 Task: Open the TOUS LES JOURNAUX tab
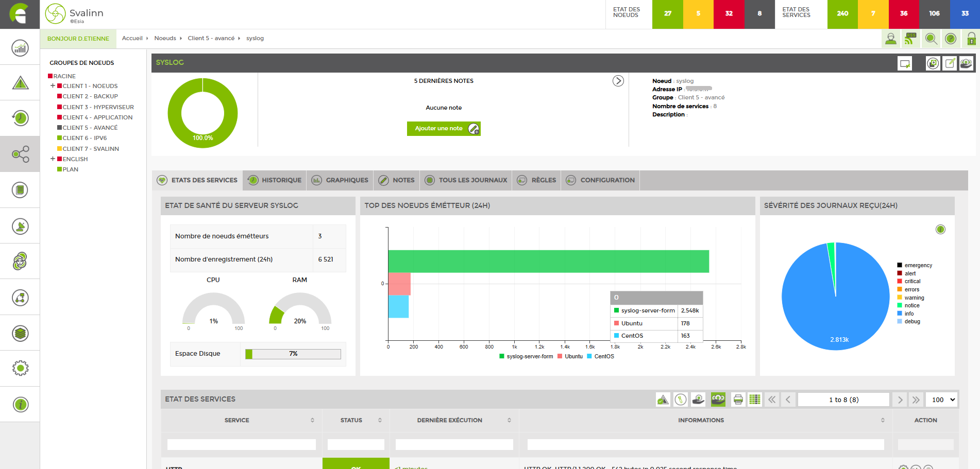466,180
